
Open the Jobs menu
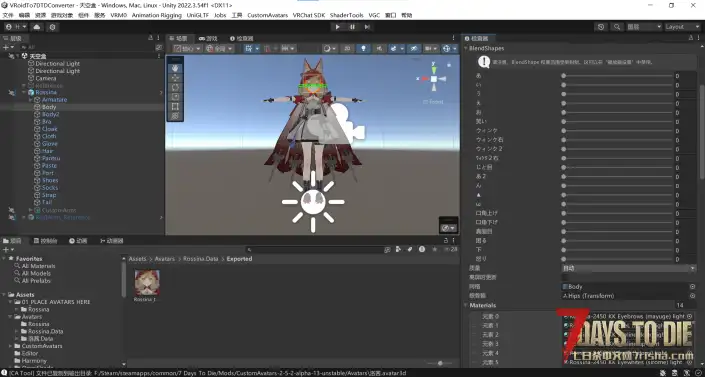220,15
